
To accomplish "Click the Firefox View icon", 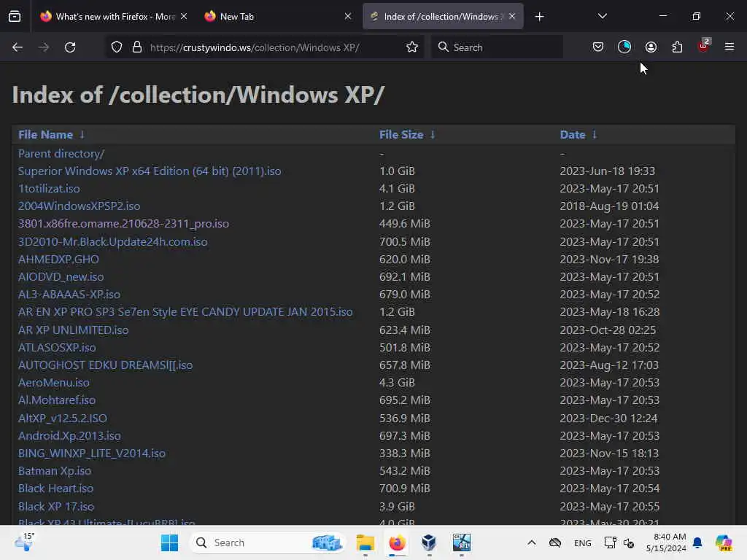I will [15, 17].
